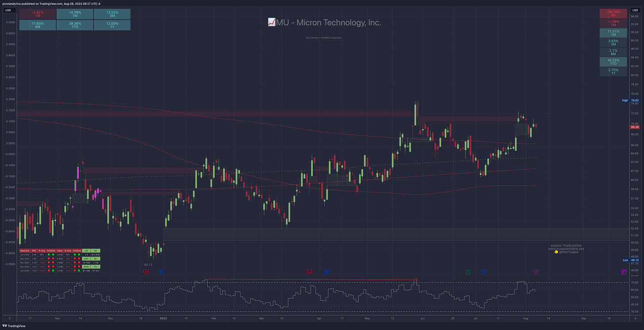Click the 2.75% 1Y relative strength box
The width and height of the screenshot is (644, 330).
point(613,72)
